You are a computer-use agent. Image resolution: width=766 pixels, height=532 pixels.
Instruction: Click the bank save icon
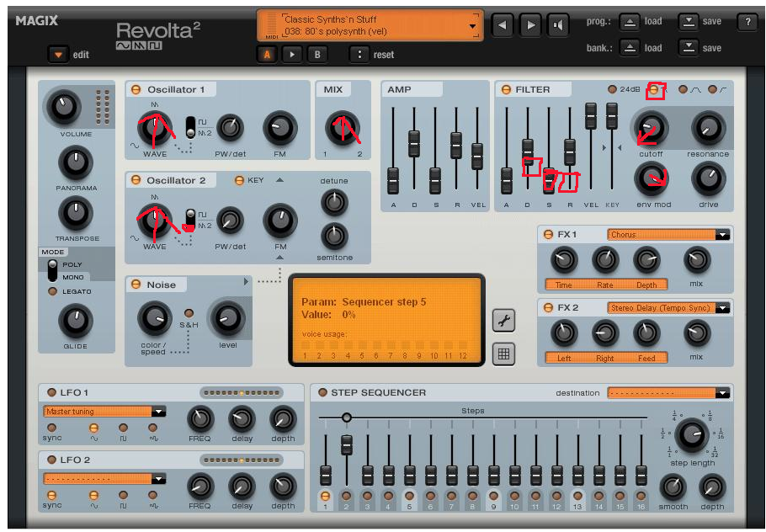pyautogui.click(x=689, y=48)
